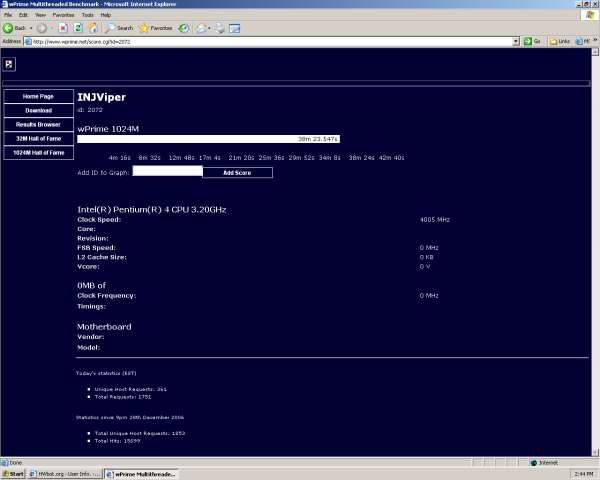This screenshot has width=600, height=480.
Task: Click the IE icon in title bar
Action: pyautogui.click(x=4, y=4)
